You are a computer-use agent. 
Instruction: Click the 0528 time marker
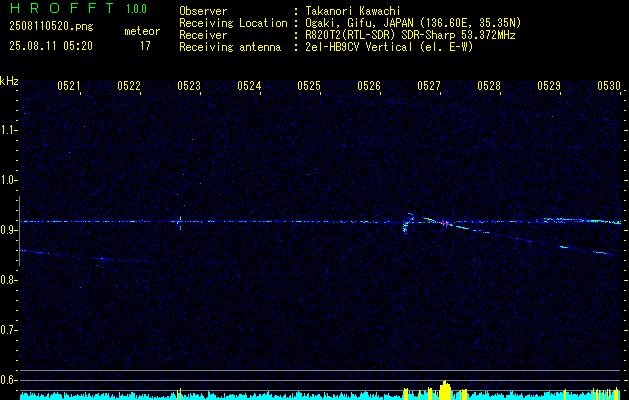coord(489,85)
